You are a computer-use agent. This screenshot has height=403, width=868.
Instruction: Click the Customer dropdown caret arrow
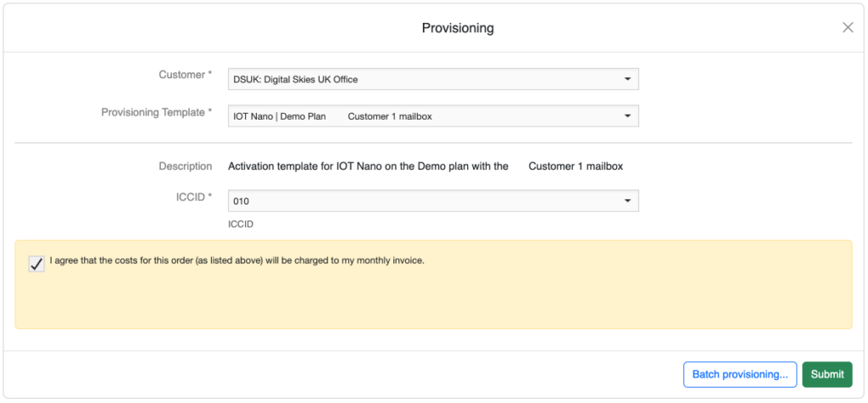tap(627, 79)
